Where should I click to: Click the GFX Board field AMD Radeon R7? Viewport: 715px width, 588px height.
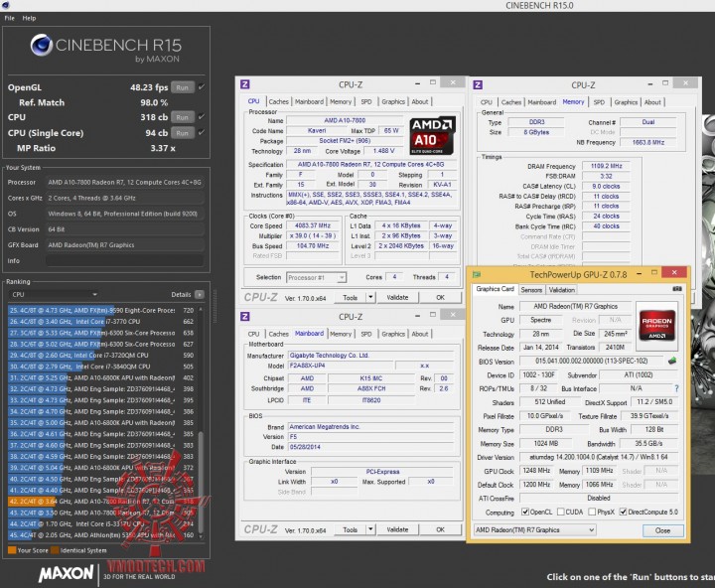click(x=124, y=245)
